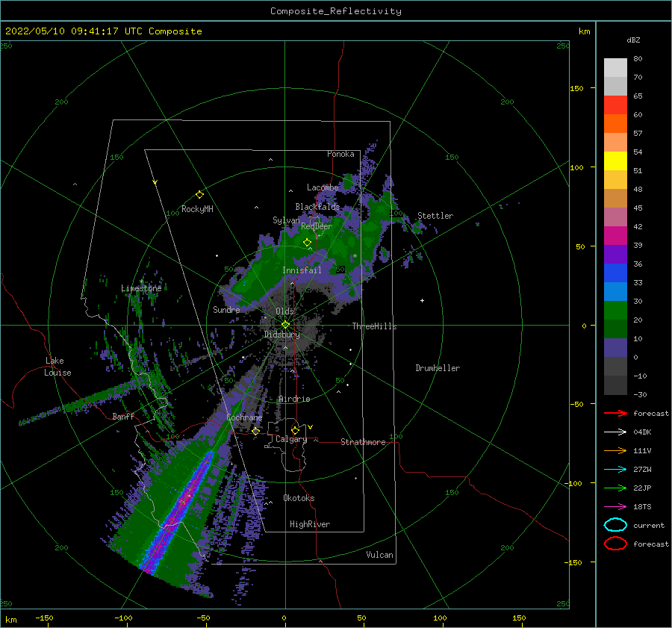Select the tan 48–45 dBZ swatch
This screenshot has height=628, width=672.
tap(615, 199)
